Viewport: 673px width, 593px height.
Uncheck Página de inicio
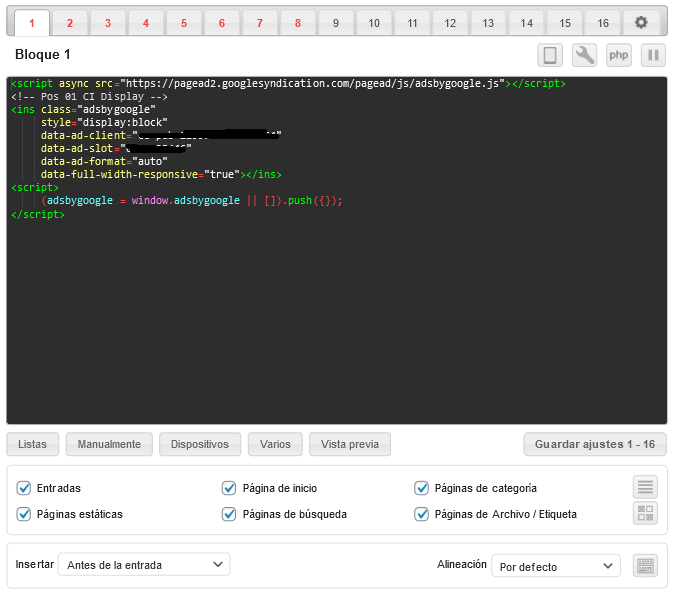click(229, 488)
